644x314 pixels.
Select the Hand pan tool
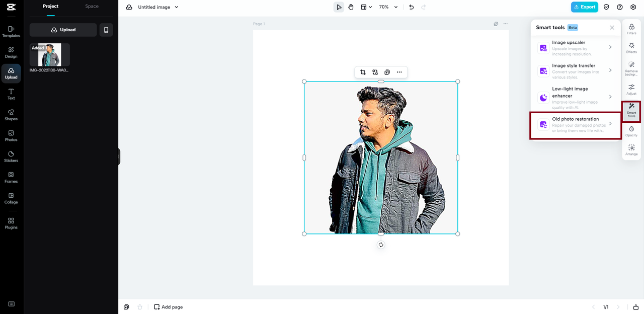pos(351,7)
